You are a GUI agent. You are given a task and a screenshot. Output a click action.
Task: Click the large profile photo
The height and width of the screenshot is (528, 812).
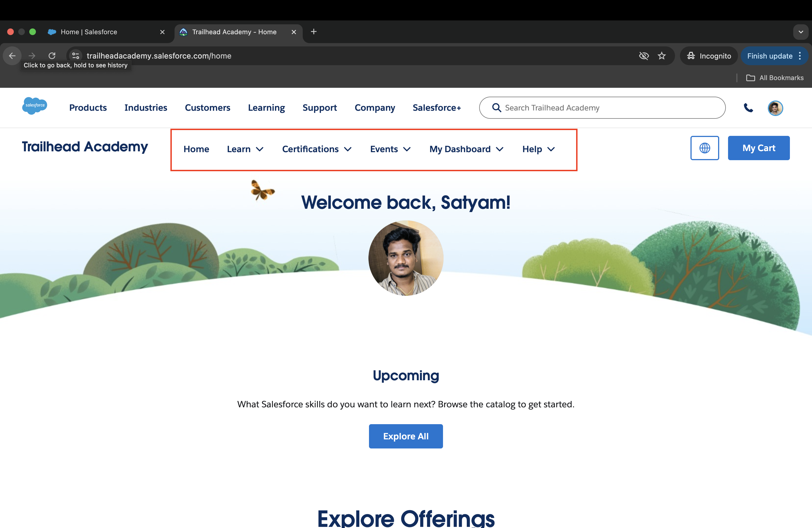coord(406,258)
